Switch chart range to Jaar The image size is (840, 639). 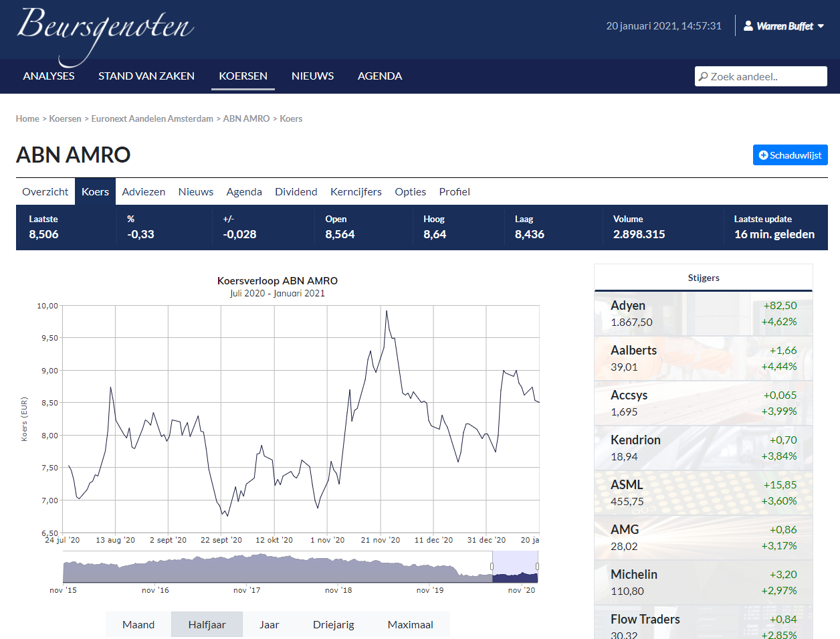coord(269,625)
